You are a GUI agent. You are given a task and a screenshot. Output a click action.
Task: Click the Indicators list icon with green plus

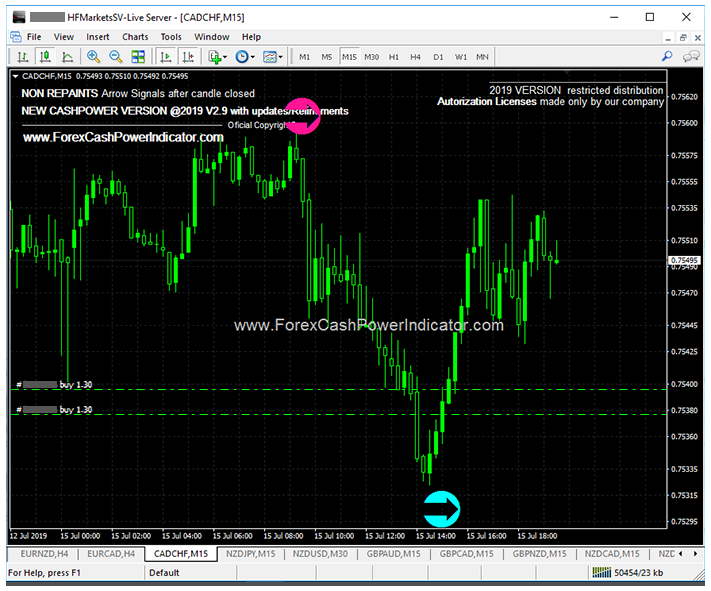214,57
